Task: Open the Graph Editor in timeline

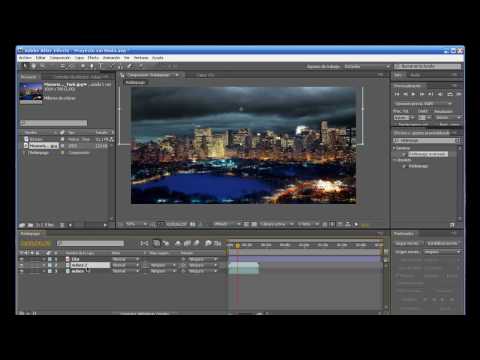Action: [x=217, y=243]
